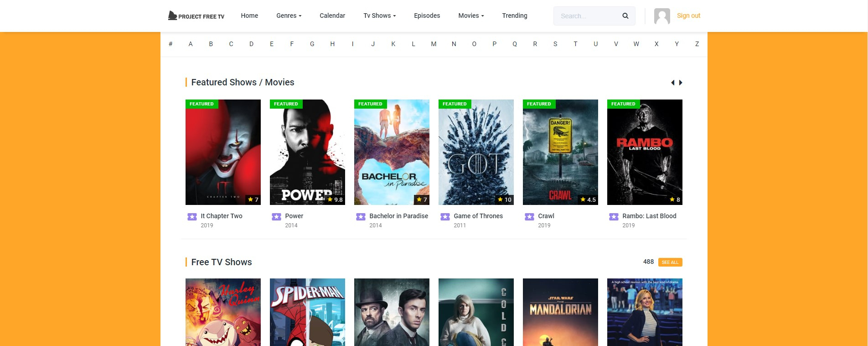Screen dimensions: 868x346
Task: Click ticket icon beside Bachelor in Paradise
Action: tap(361, 217)
